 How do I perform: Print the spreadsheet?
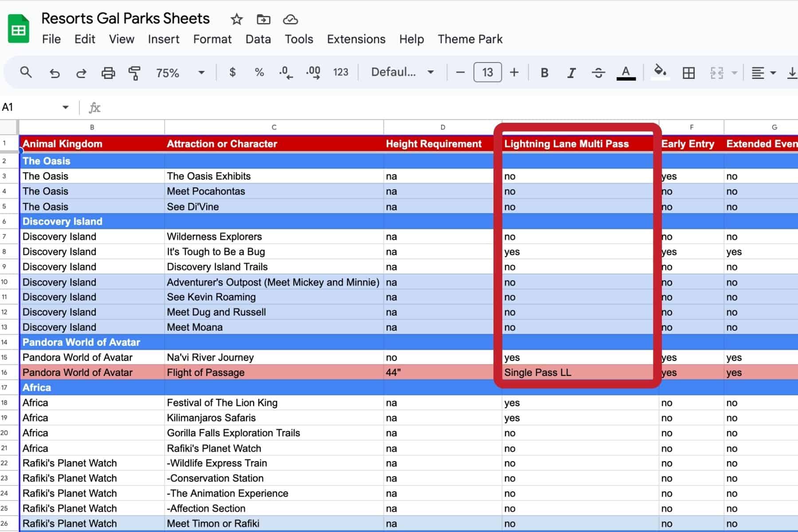108,73
